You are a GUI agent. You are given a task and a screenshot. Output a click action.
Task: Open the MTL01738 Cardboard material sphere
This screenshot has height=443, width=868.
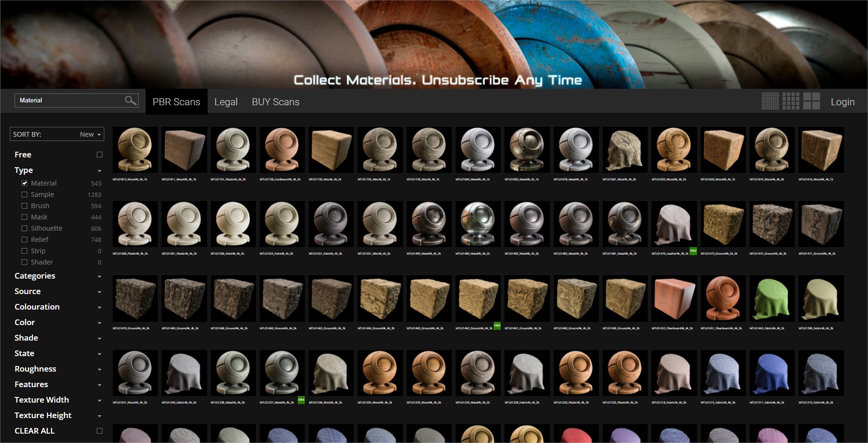(x=282, y=150)
